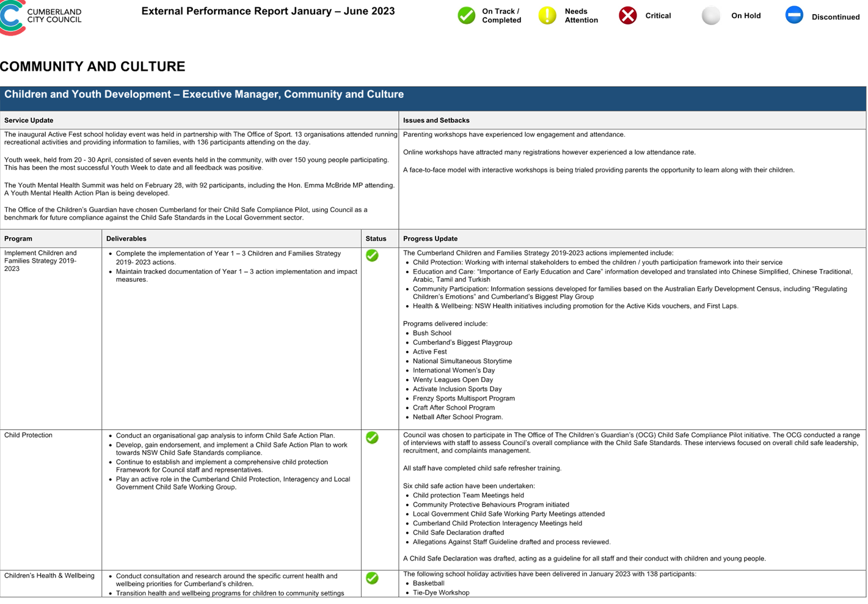Click the Children's Health & Wellbeing status checkmark
Screen dimensions: 868x604
pyautogui.click(x=372, y=578)
